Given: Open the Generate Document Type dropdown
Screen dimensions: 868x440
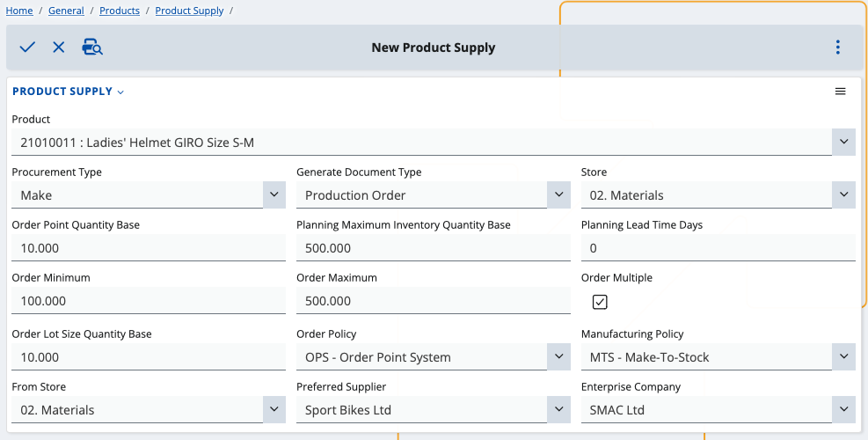Looking at the screenshot, I should pos(558,194).
